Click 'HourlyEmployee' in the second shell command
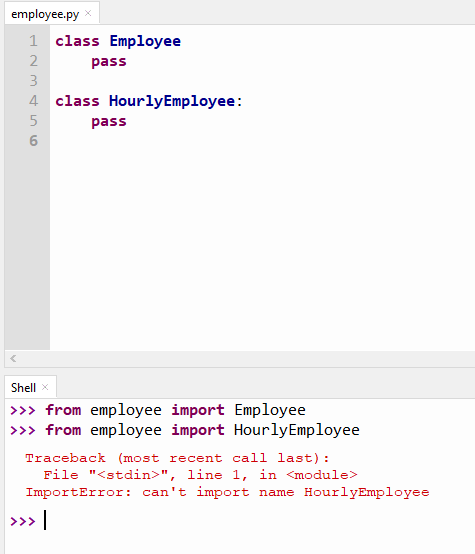This screenshot has height=554, width=475. [x=297, y=431]
